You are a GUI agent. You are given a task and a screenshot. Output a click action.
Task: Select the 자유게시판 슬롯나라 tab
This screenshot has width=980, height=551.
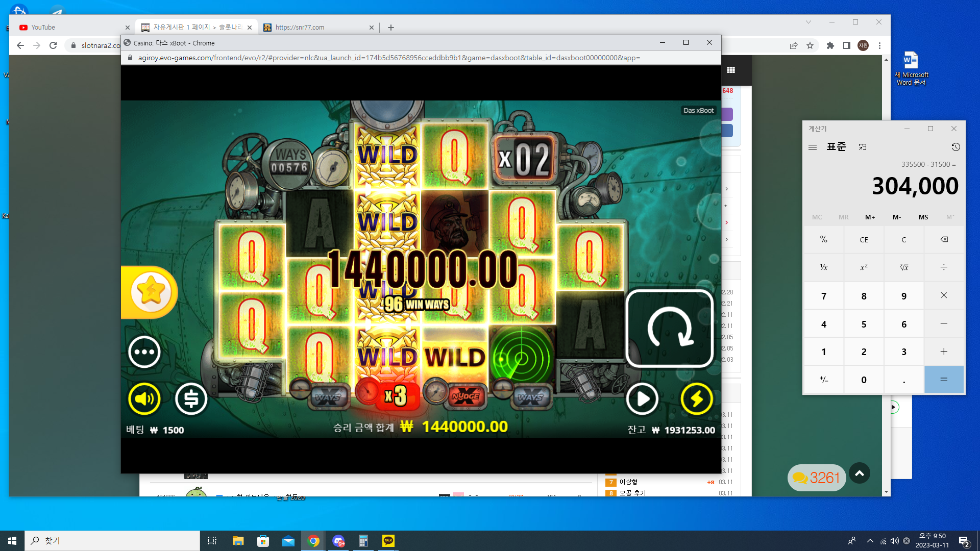click(x=197, y=28)
